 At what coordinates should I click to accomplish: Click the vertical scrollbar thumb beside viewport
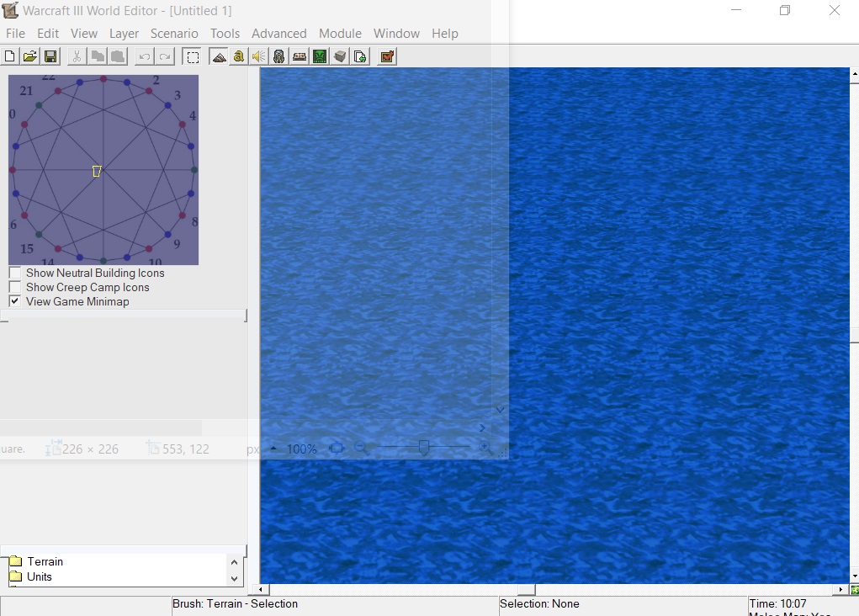pos(854,335)
